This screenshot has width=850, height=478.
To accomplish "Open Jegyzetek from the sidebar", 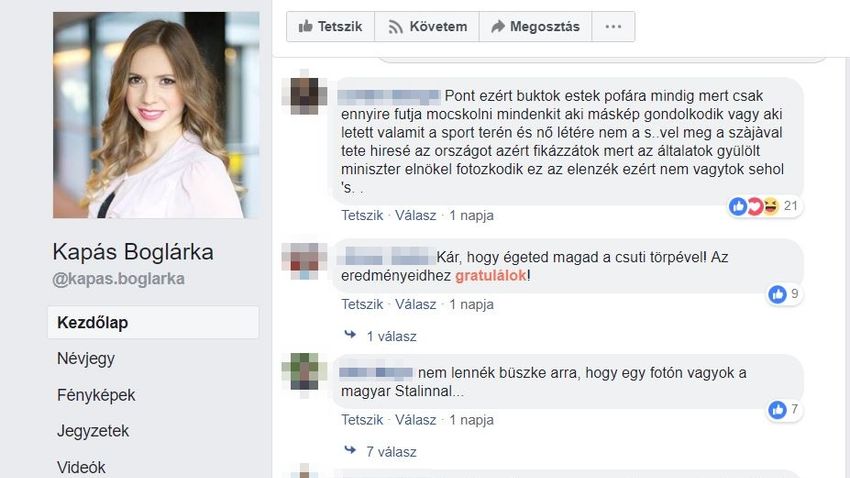I will [93, 431].
